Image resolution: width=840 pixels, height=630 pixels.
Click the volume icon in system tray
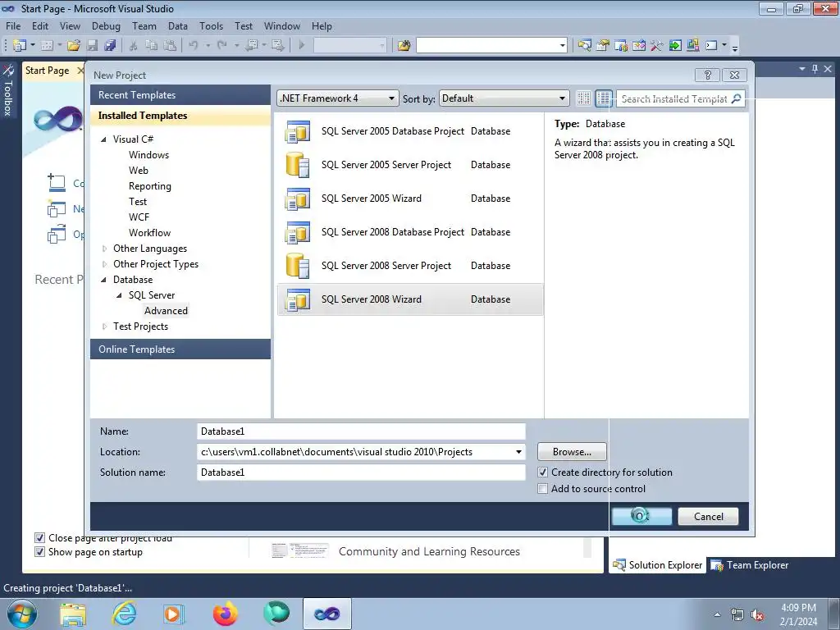tap(757, 615)
